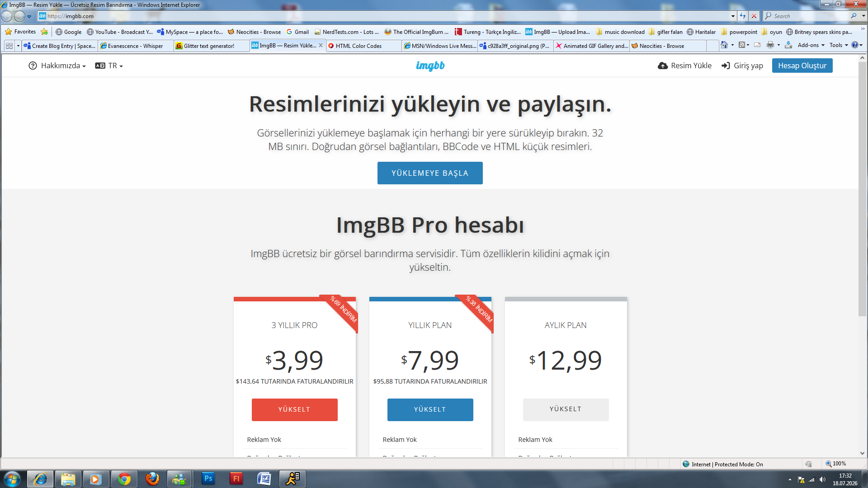Expand the Hakkımızda dropdown
This screenshot has width=868, height=488.
(57, 66)
